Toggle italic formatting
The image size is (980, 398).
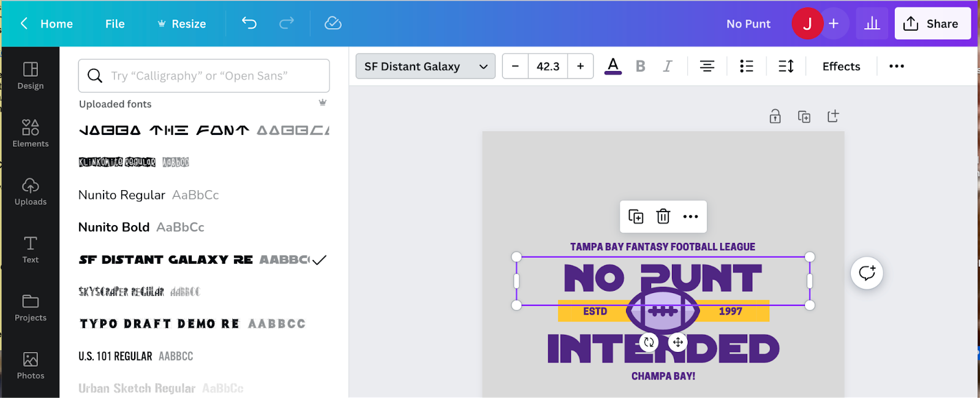tap(668, 66)
